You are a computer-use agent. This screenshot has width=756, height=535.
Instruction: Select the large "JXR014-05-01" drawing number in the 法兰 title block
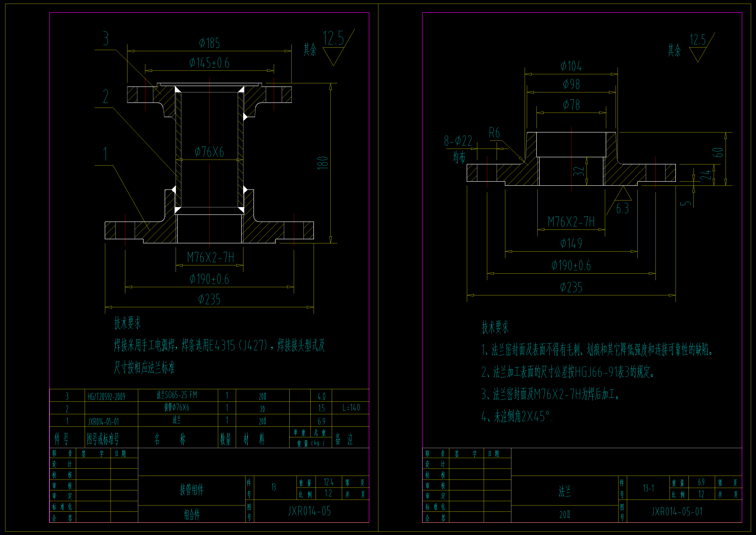pos(677,512)
